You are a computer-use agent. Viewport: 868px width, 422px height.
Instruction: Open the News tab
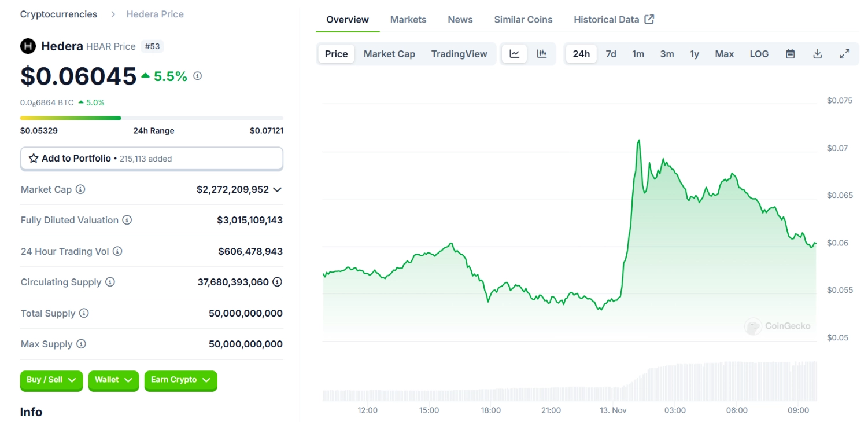460,19
